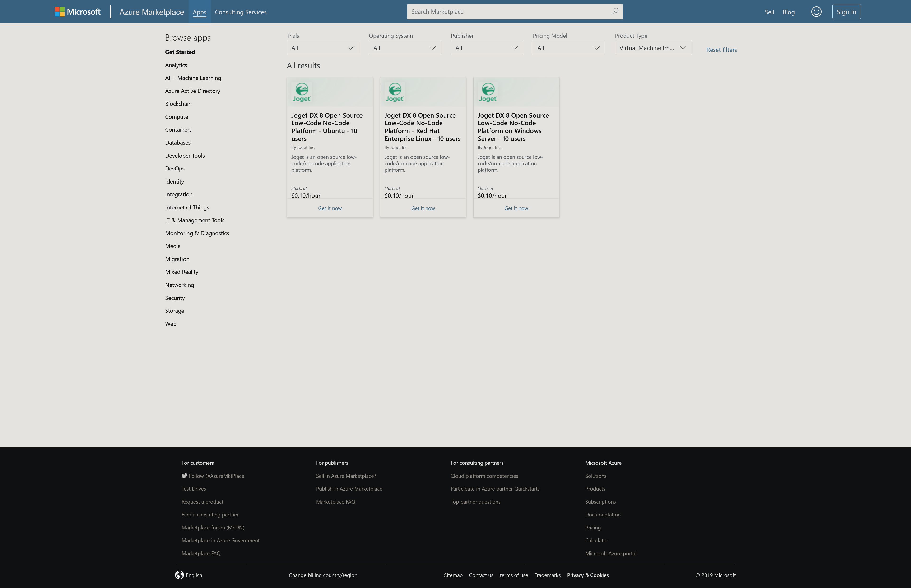The width and height of the screenshot is (911, 588).
Task: Open the Product Type dropdown
Action: coord(652,48)
